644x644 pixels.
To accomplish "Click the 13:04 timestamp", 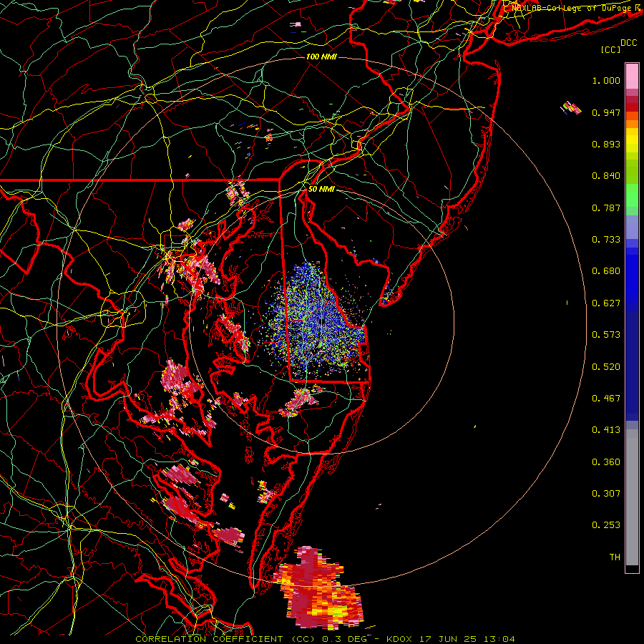I will (x=499, y=639).
